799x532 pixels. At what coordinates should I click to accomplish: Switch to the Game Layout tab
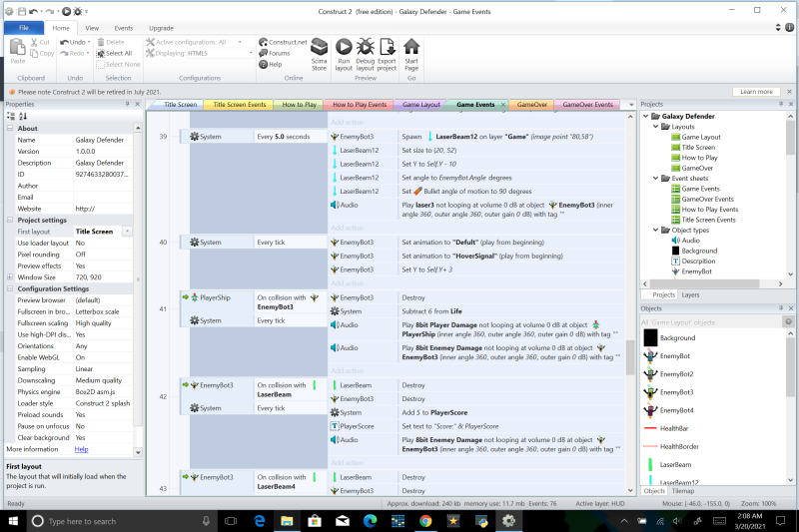pos(420,105)
